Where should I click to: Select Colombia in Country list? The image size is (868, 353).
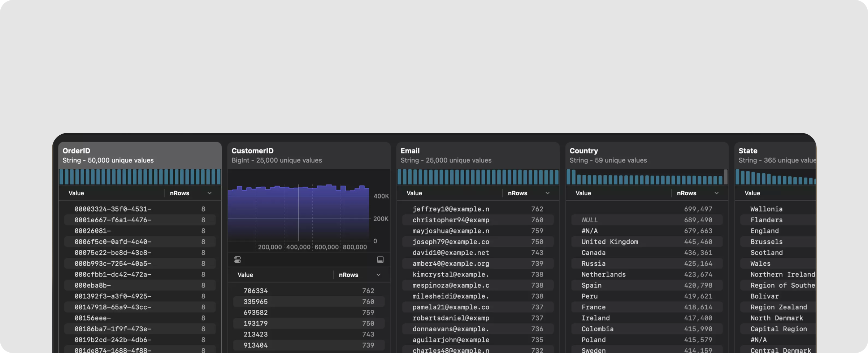tap(647, 329)
